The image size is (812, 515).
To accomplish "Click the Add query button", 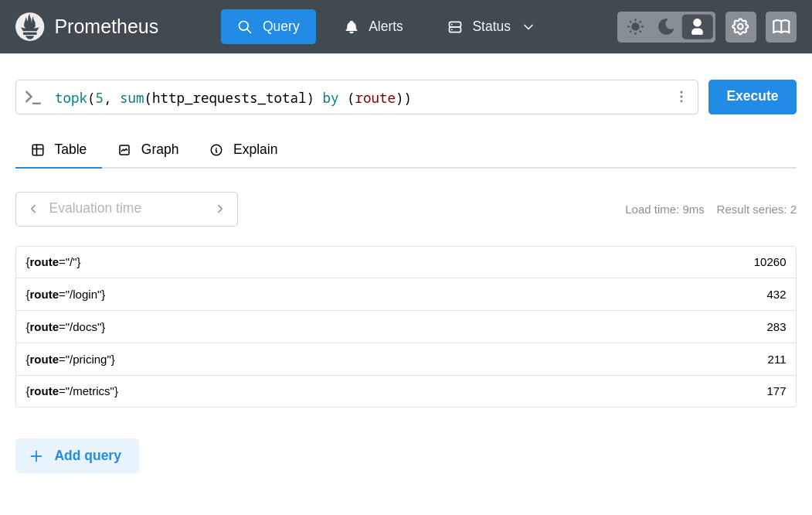I will coord(77,455).
